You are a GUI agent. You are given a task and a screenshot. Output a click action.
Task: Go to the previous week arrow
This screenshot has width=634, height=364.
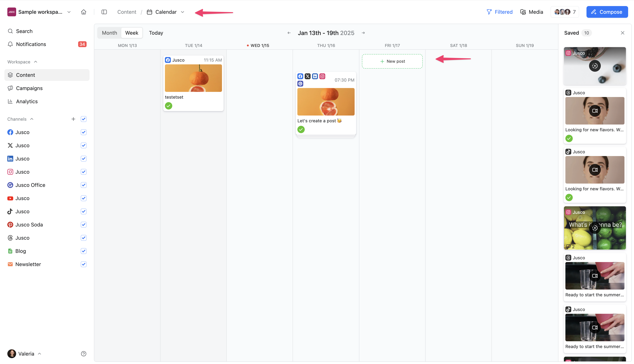[x=289, y=33]
